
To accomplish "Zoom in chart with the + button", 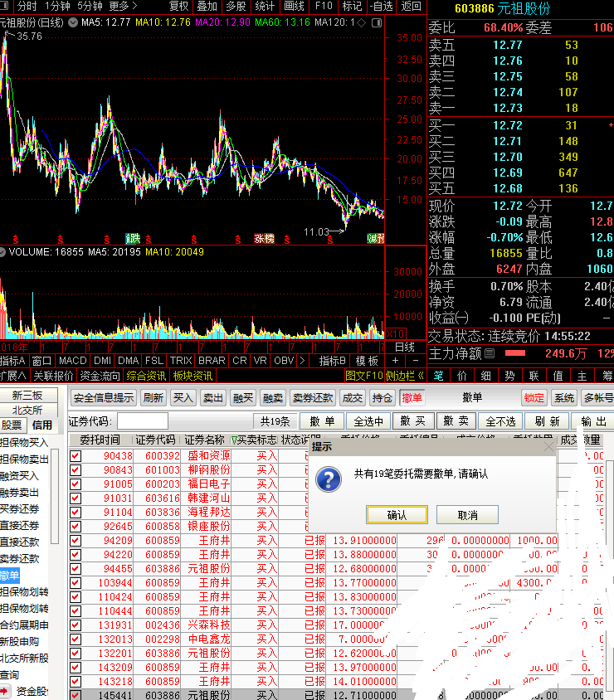I will (x=395, y=361).
